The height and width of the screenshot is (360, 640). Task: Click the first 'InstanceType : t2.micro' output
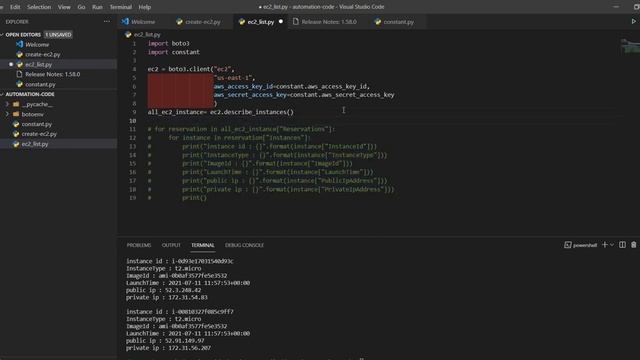164,269
